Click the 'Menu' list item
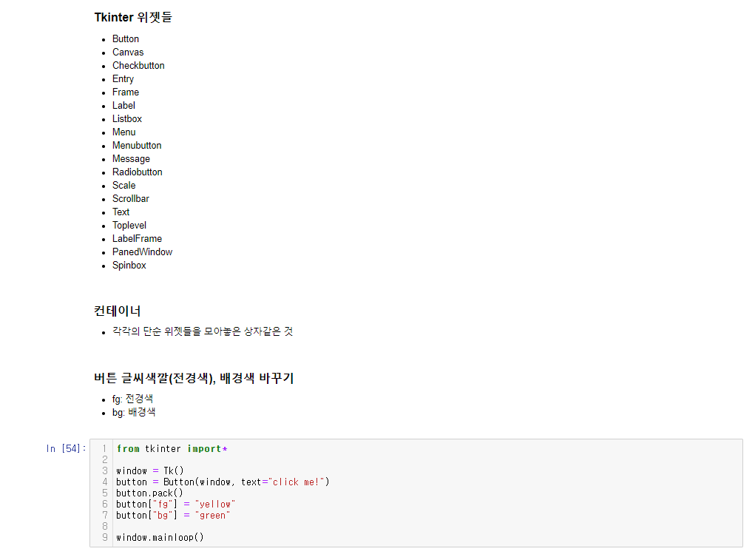 [123, 132]
